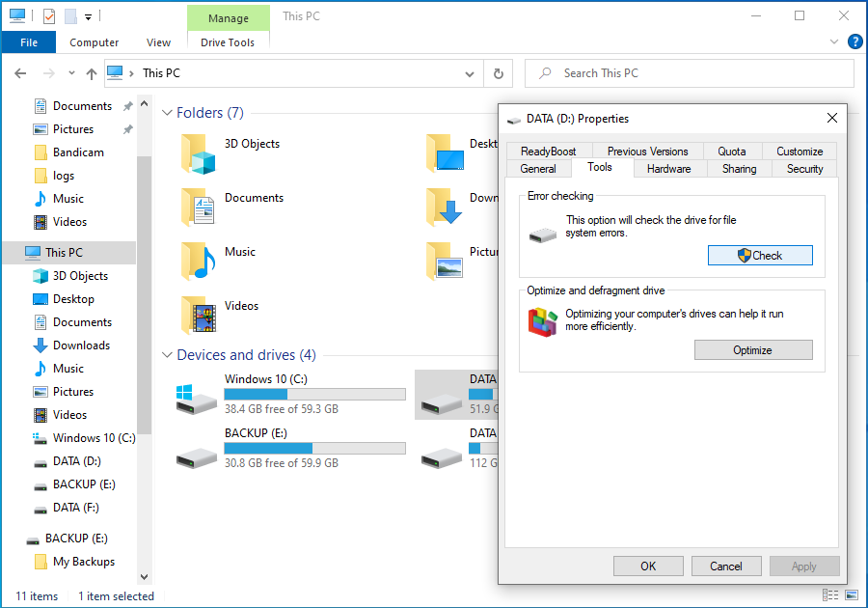
Task: Click the Back navigation arrow
Action: point(21,73)
